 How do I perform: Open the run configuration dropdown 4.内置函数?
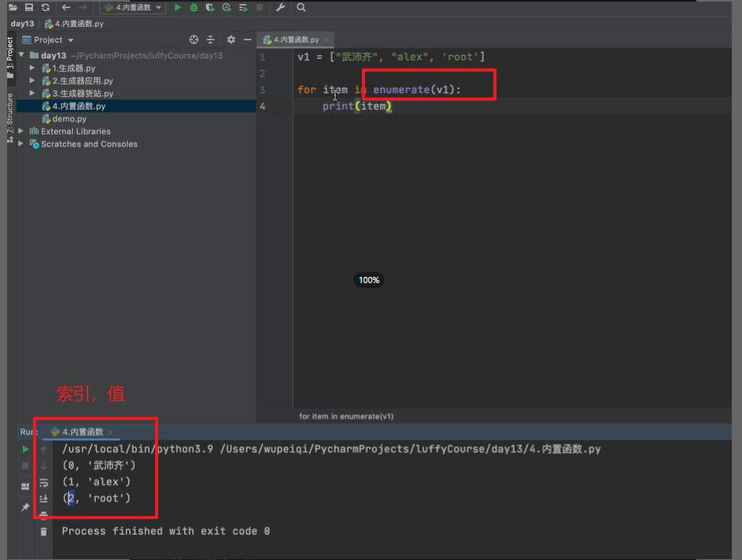pyautogui.click(x=133, y=8)
